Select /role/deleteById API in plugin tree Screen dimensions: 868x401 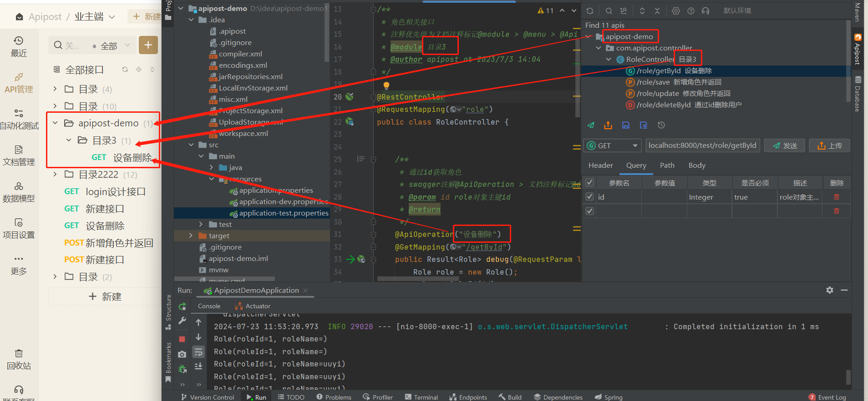[x=684, y=105]
